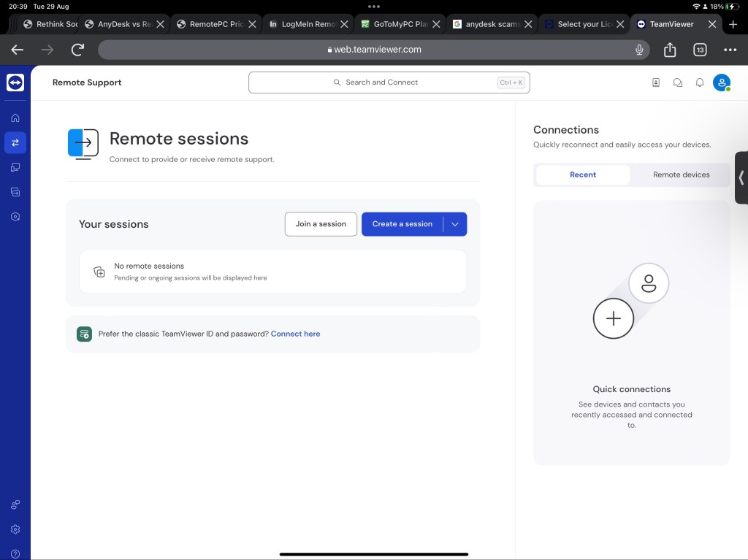Switch to the Recent connections tab
The image size is (748, 560).
583,174
